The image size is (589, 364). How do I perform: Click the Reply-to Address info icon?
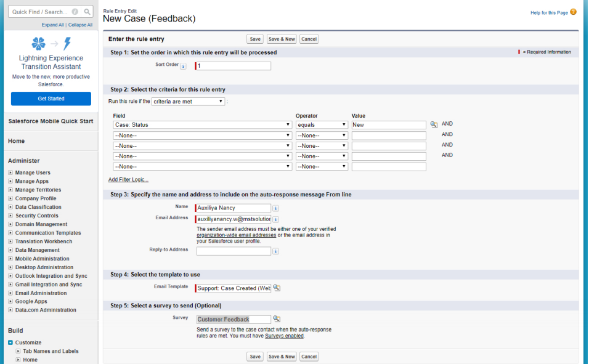[x=275, y=251]
